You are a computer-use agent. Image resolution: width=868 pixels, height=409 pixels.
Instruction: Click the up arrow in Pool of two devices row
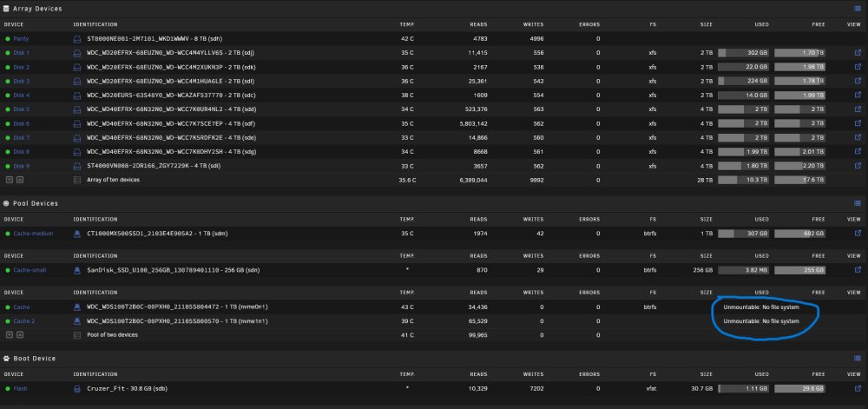(x=19, y=335)
